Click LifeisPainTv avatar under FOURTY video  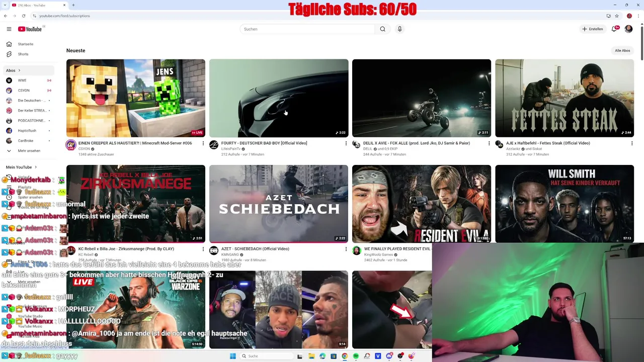pos(214,145)
